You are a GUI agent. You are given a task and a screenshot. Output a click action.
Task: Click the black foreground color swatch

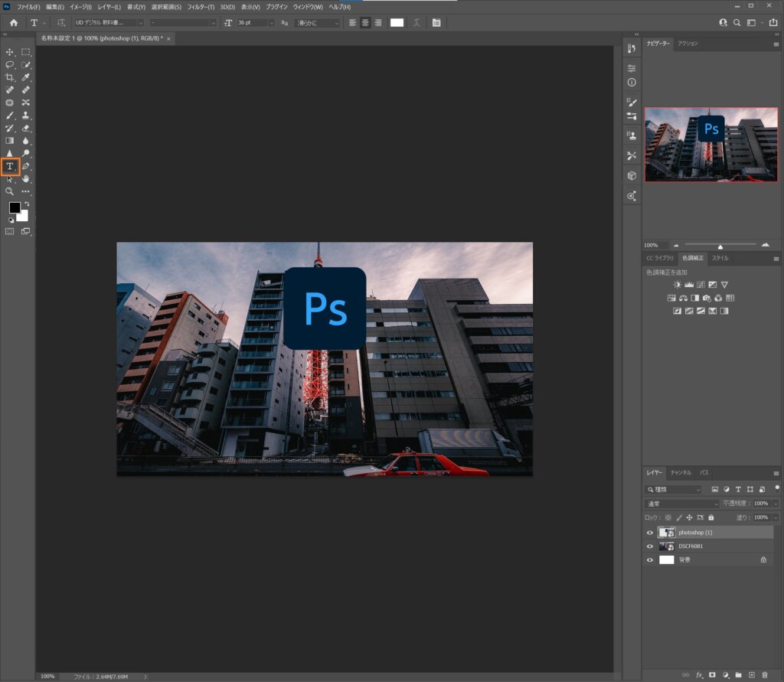pyautogui.click(x=15, y=207)
